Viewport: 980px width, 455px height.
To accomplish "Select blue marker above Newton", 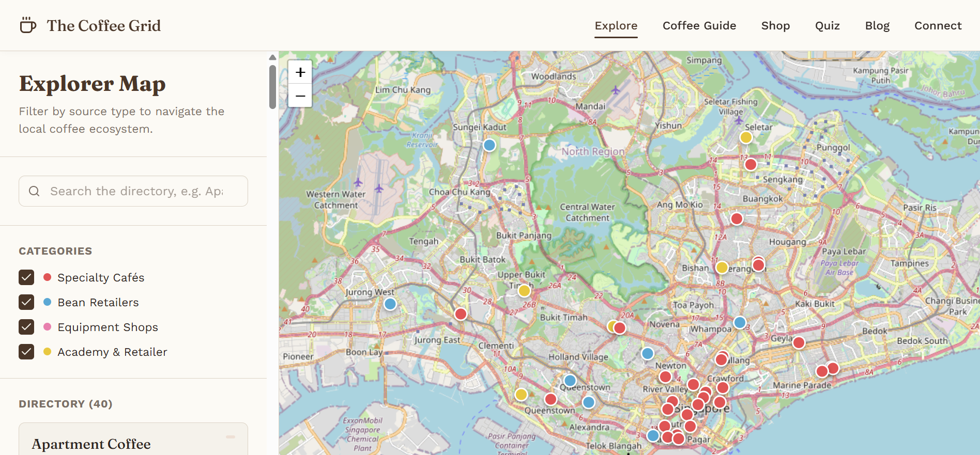I will [648, 354].
